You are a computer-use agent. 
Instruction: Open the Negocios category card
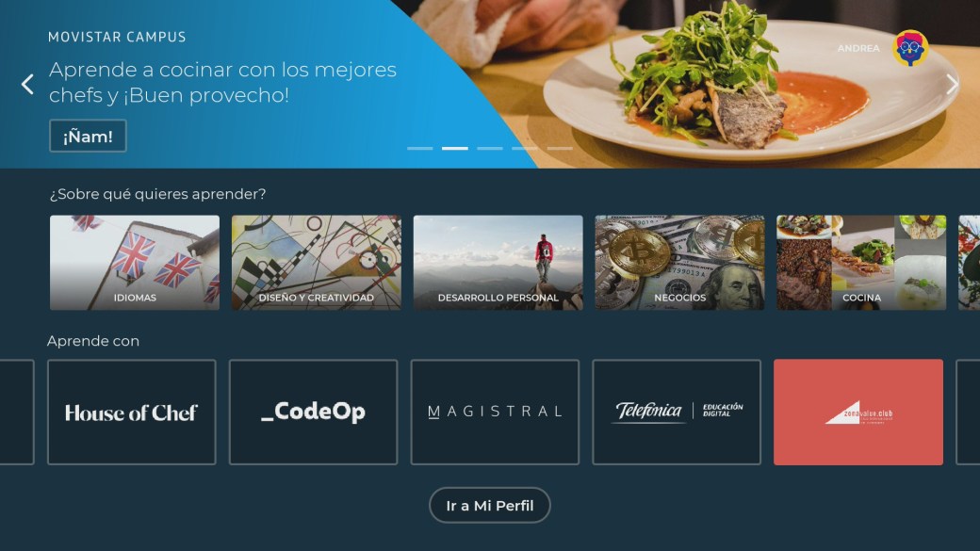coord(680,263)
